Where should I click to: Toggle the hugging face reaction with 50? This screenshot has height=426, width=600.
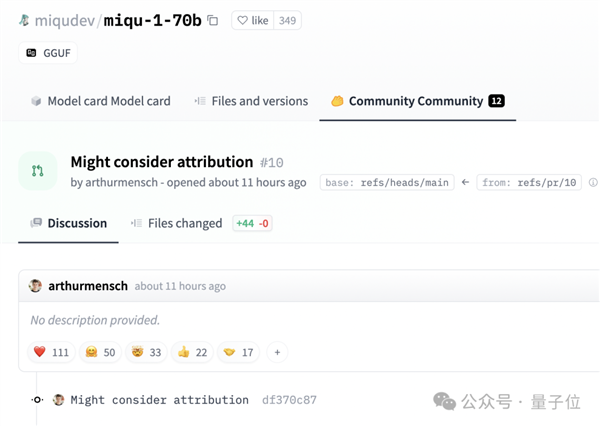101,352
